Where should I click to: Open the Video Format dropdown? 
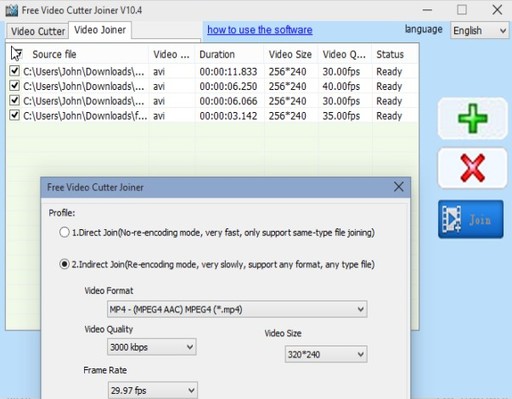coord(237,309)
